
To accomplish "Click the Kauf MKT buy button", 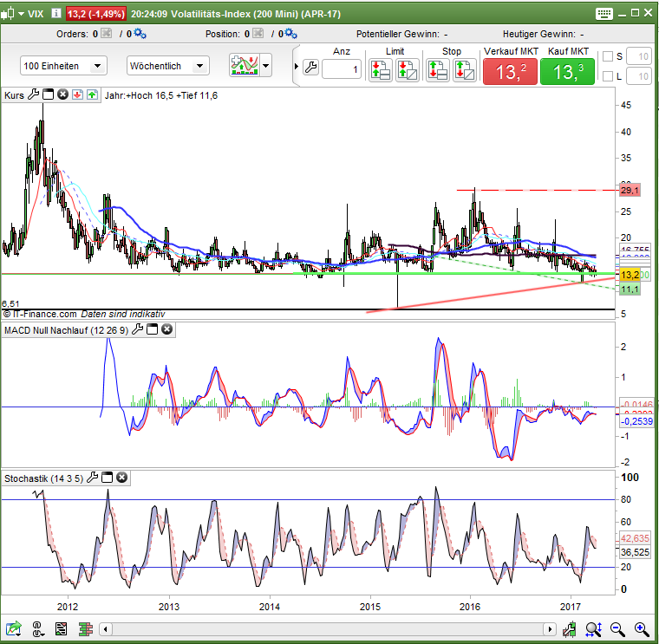I will point(567,72).
